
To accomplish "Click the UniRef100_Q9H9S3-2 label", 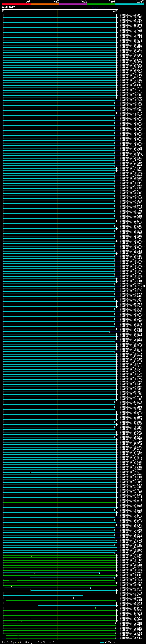I will pos(132,156).
